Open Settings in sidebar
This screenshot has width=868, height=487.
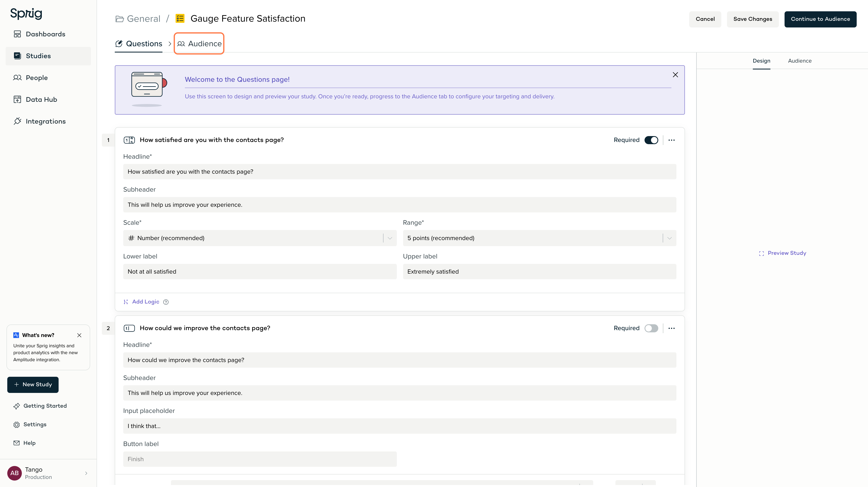pos(30,425)
